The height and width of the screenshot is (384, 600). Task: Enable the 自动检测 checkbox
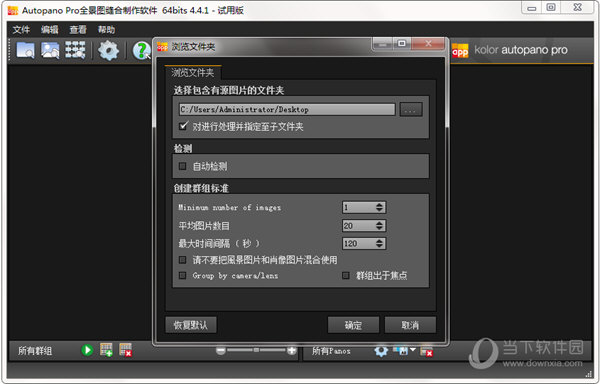183,166
